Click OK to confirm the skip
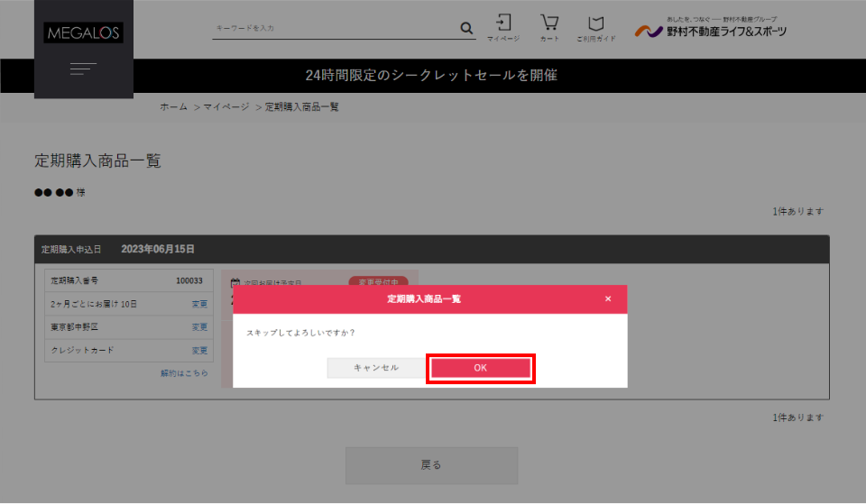The height and width of the screenshot is (504, 866). [x=480, y=368]
